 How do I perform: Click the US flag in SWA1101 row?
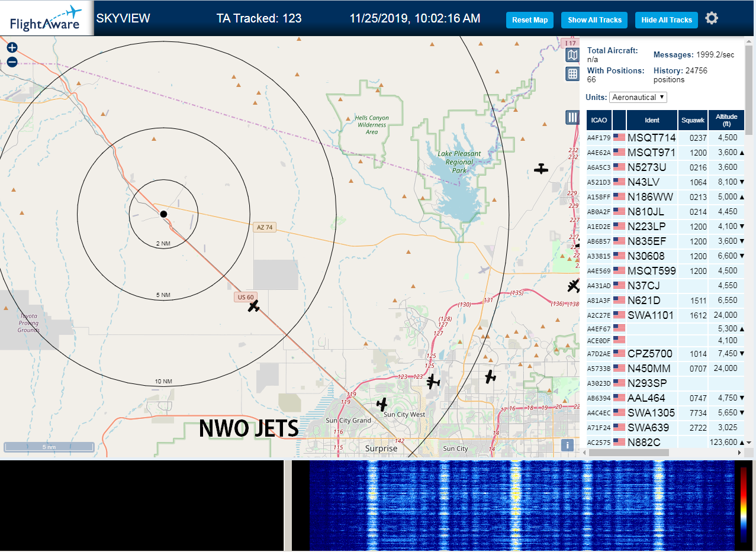(x=619, y=315)
